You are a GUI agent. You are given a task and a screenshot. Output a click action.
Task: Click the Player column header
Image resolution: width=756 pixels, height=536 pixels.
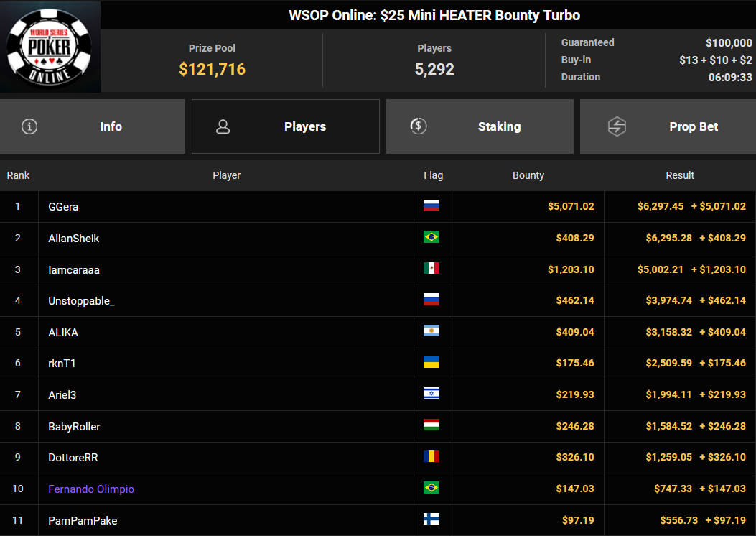pyautogui.click(x=226, y=175)
